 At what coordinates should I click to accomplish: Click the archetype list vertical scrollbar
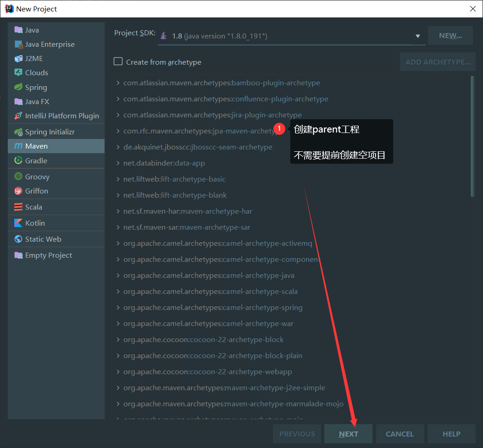[472, 136]
